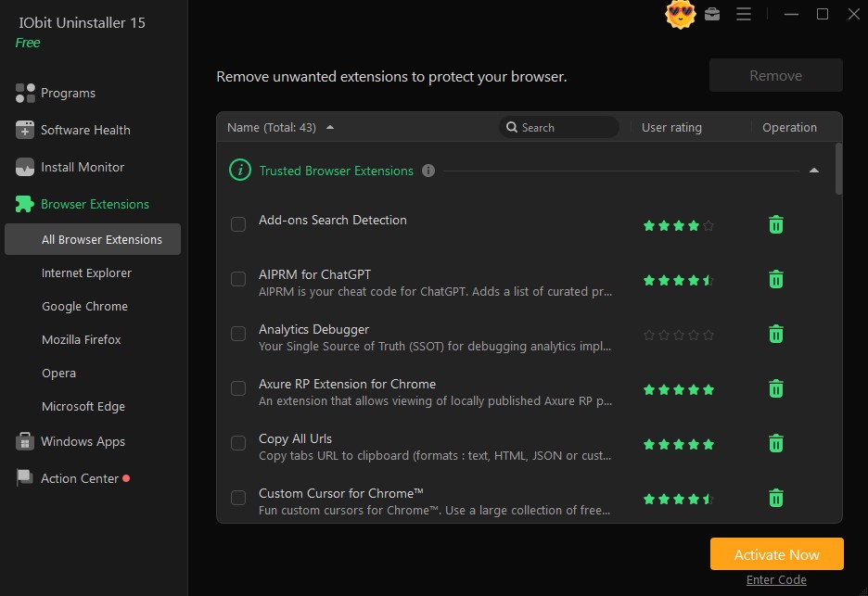This screenshot has width=868, height=596.
Task: Rate Analytics Debugger with five stars
Action: 709,334
